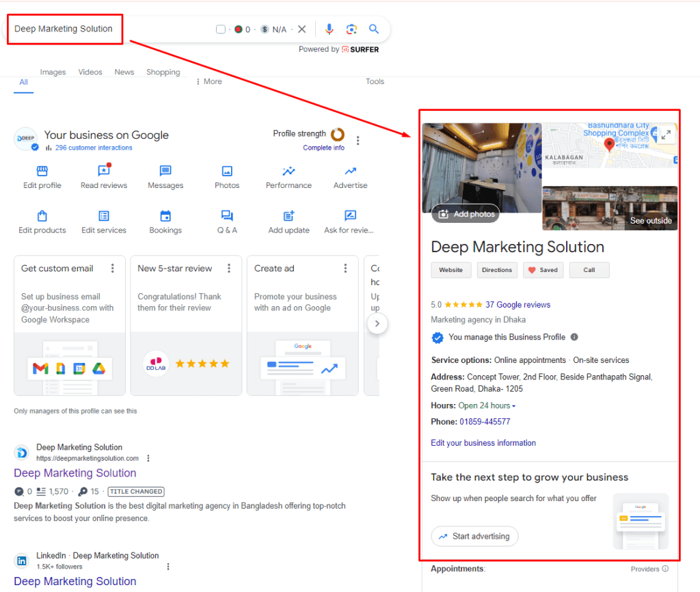Open Google Lens image search icon
The width and height of the screenshot is (700, 592).
pos(351,29)
